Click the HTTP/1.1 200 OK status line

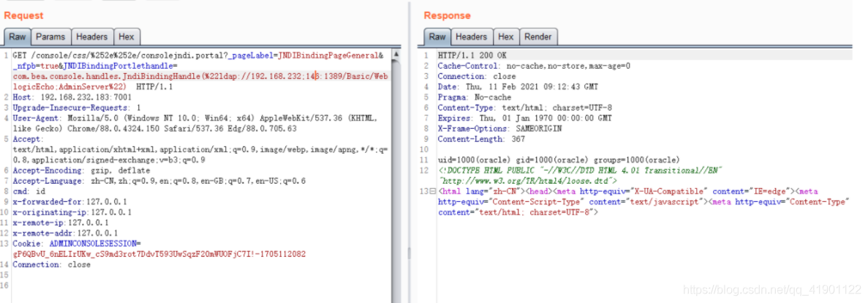472,56
